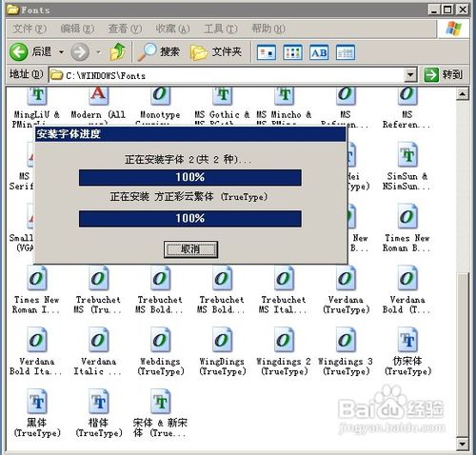Expand the Back button history dropdown
This screenshot has width=476, height=455.
(61, 52)
